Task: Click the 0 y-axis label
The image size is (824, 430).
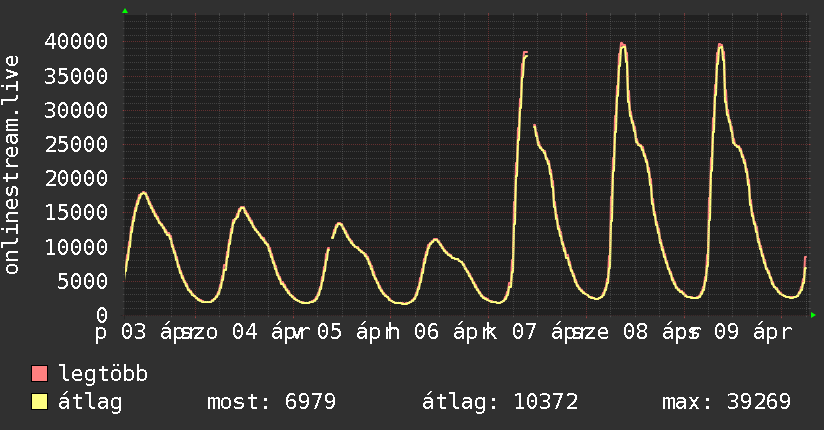Action: click(x=102, y=315)
